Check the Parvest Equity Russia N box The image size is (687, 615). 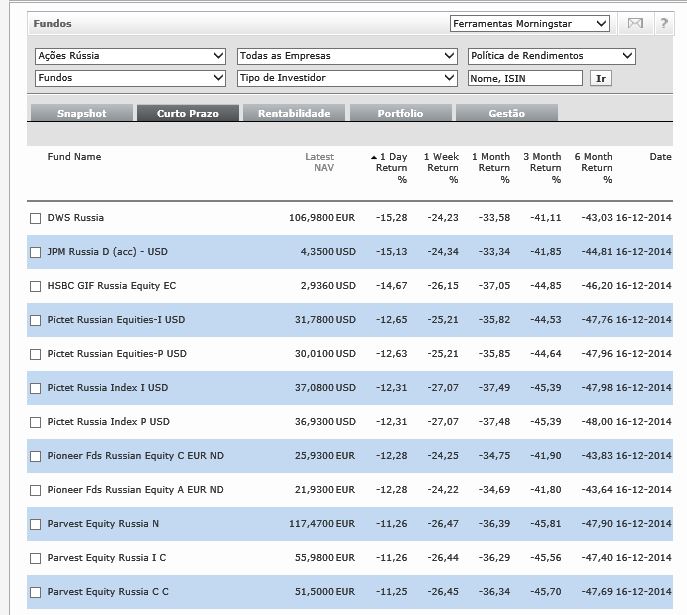(35, 524)
